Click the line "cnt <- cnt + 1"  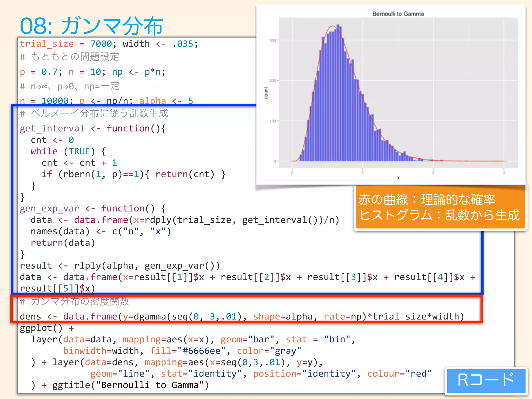click(x=79, y=163)
